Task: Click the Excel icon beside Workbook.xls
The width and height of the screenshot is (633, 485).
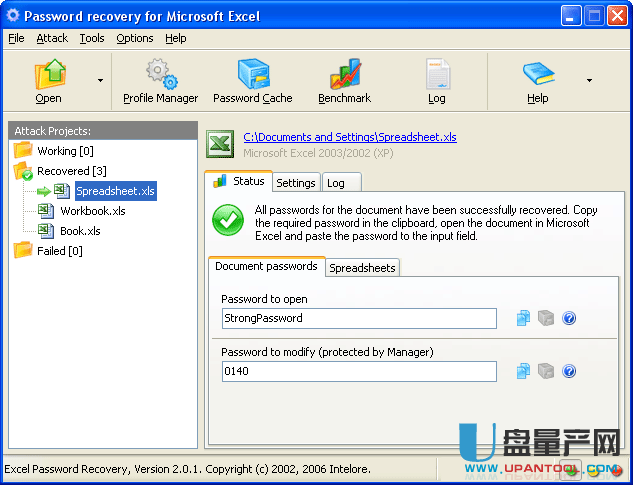Action: 46,211
